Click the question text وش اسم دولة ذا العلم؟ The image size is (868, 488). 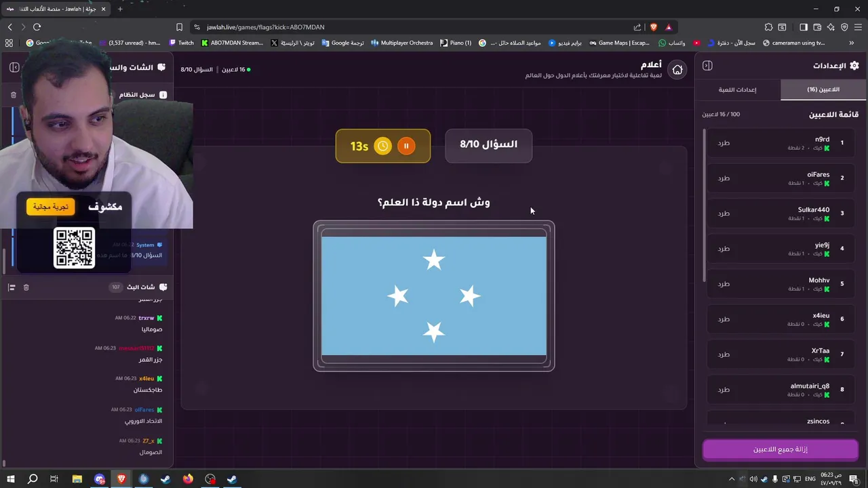pyautogui.click(x=433, y=202)
